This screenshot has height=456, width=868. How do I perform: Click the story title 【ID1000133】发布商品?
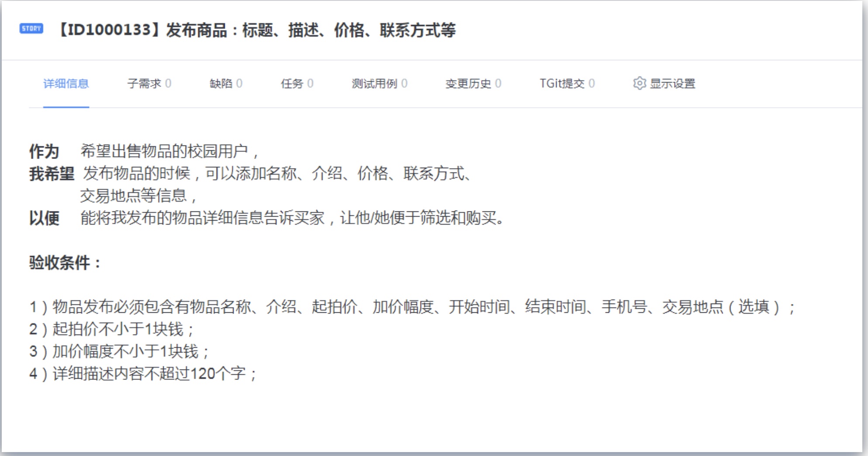[x=256, y=30]
